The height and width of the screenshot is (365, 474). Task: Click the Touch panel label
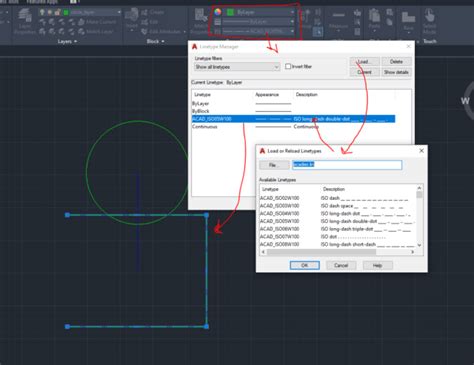point(430,41)
